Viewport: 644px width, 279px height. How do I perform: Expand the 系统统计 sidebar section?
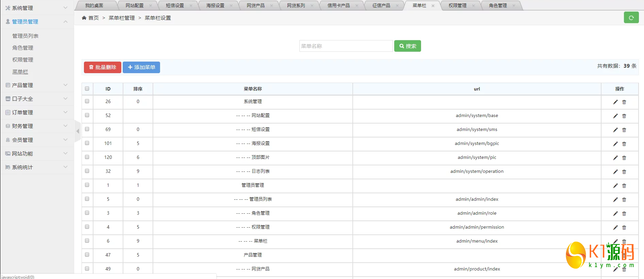[x=37, y=167]
